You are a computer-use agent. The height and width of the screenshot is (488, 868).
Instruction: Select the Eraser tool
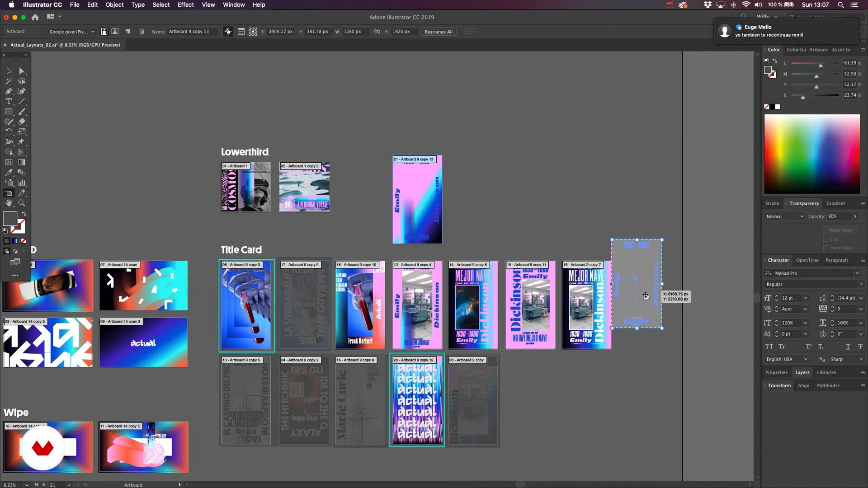[x=22, y=122]
